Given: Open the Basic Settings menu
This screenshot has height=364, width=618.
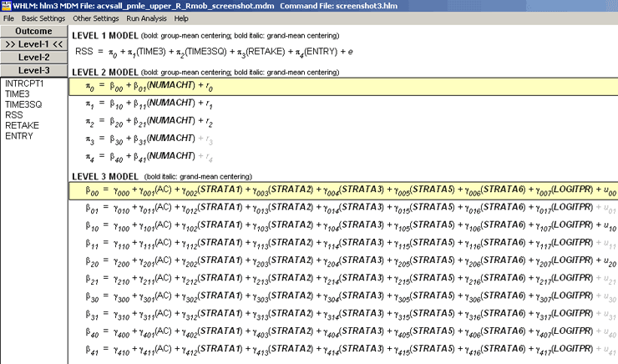Looking at the screenshot, I should pos(43,18).
